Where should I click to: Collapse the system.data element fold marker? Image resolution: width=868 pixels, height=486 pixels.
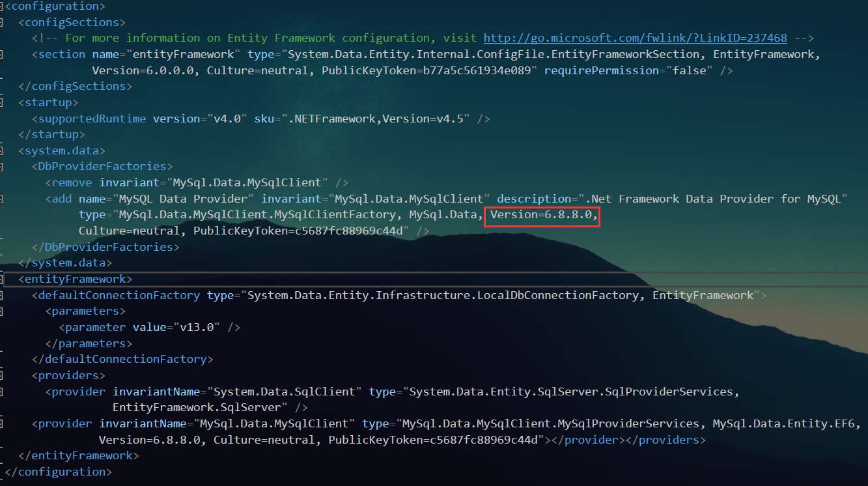click(1, 150)
